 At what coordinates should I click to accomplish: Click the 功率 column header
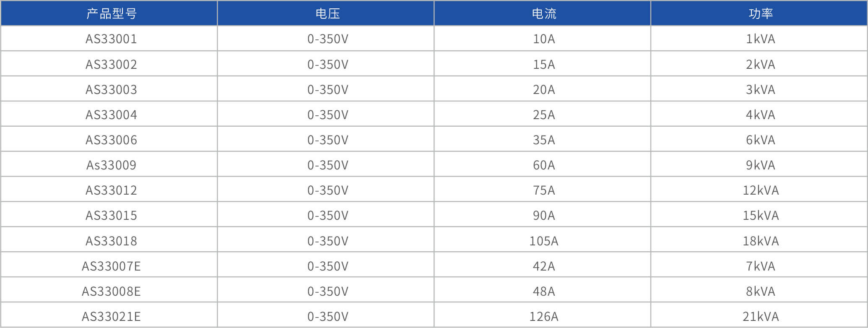pyautogui.click(x=760, y=13)
